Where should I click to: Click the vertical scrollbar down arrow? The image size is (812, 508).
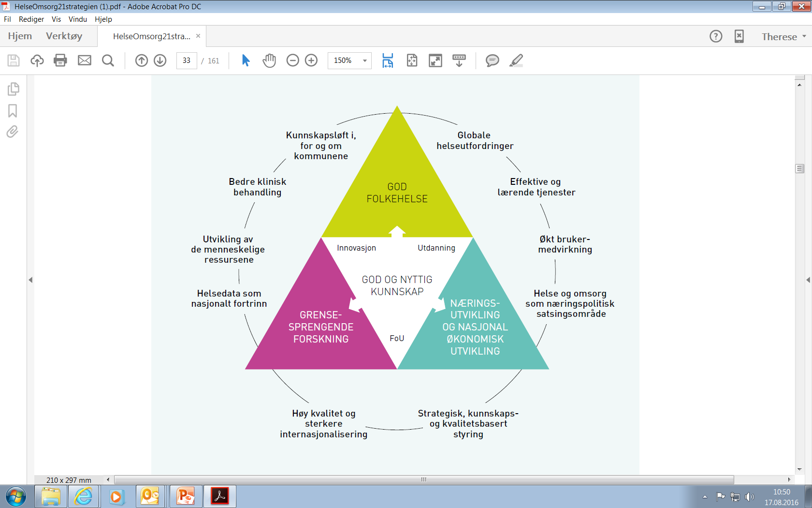[x=799, y=469]
